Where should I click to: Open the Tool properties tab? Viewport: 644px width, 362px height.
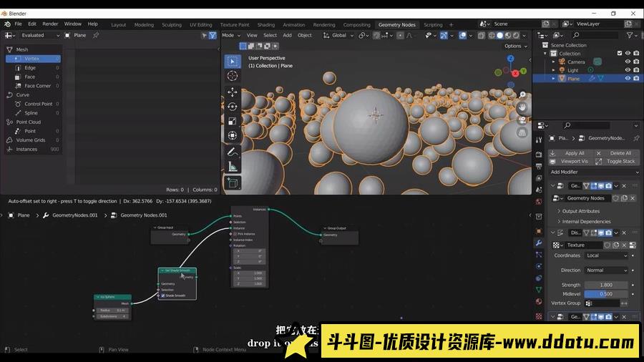pyautogui.click(x=539, y=140)
